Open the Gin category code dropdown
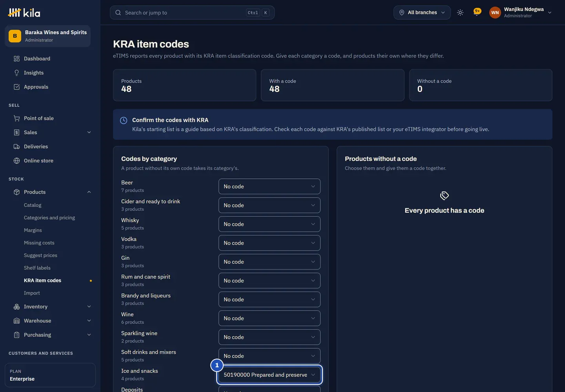The width and height of the screenshot is (565, 392). point(270,262)
